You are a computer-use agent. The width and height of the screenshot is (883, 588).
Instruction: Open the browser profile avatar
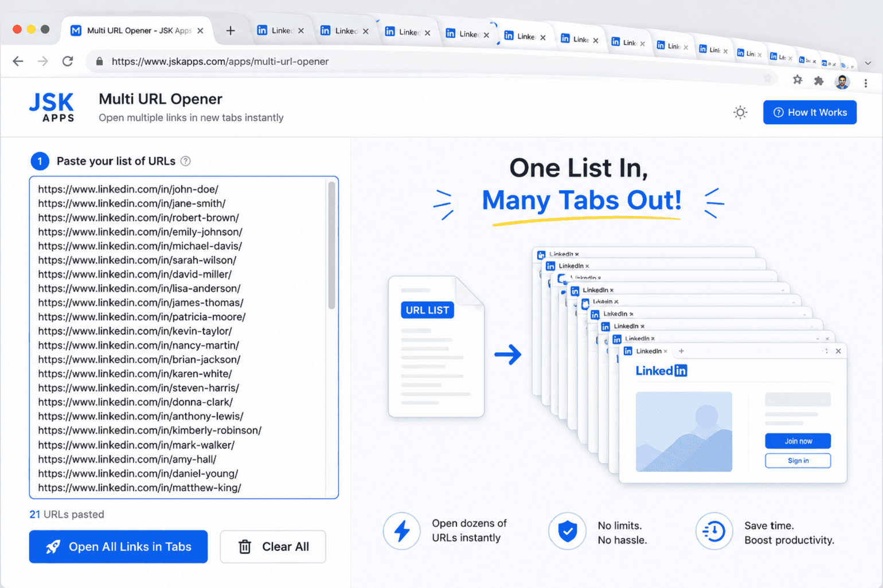click(842, 82)
